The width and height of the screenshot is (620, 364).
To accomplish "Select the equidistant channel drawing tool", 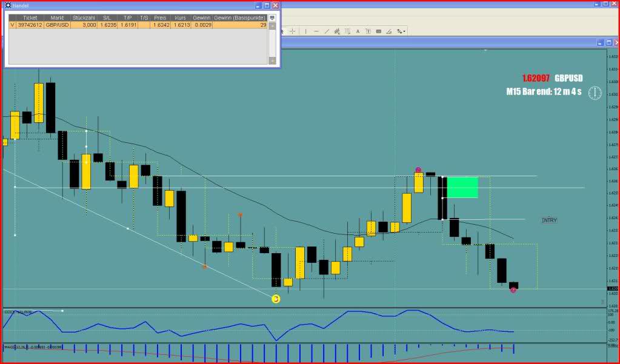I will tap(337, 31).
